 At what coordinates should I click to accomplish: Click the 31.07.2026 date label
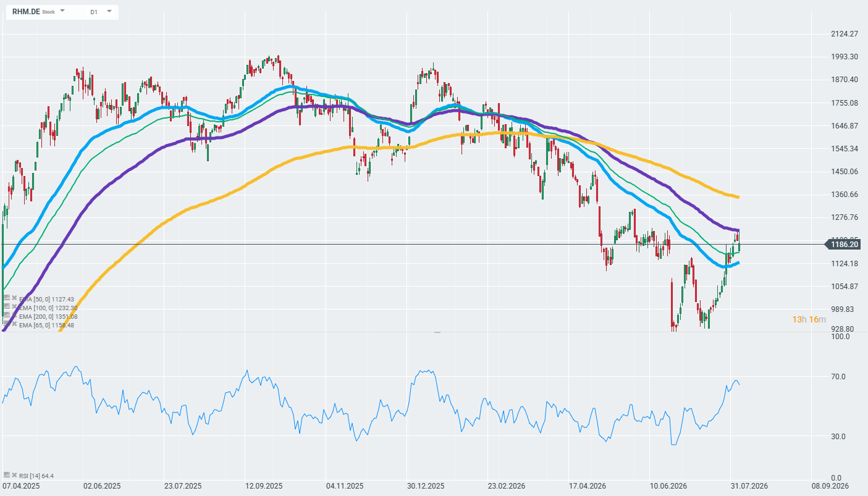(x=749, y=486)
